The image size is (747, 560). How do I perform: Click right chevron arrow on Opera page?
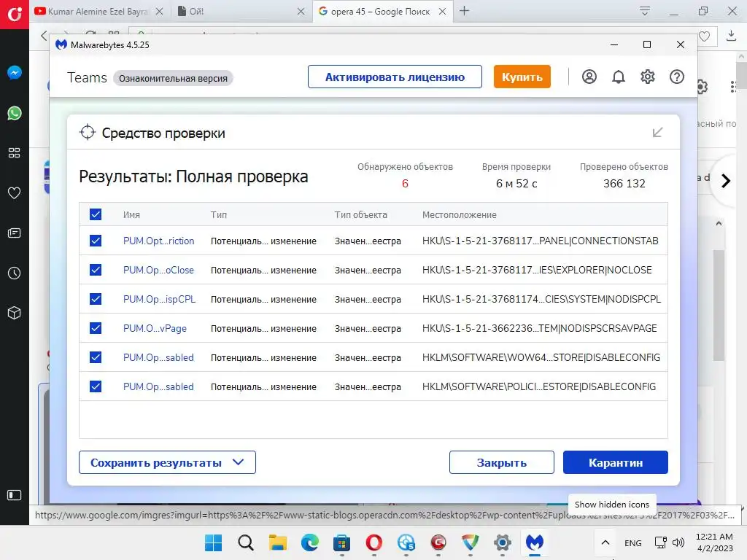(x=726, y=181)
